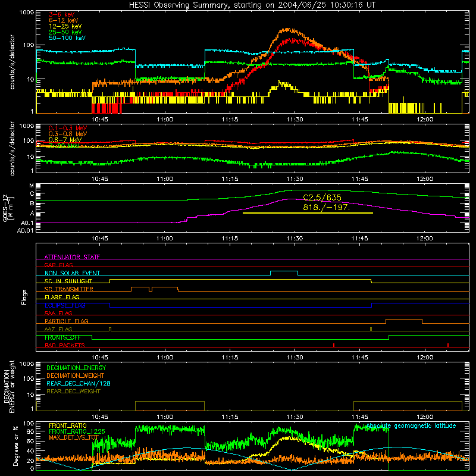Click the 6-12 keV legend label
Image resolution: width=476 pixels, height=476 pixels.
(63, 20)
